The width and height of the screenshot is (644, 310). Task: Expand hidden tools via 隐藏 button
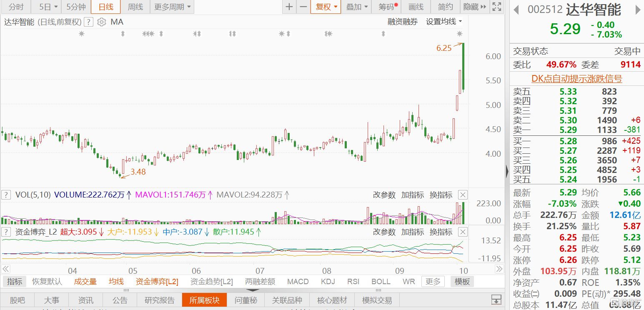pos(474,7)
